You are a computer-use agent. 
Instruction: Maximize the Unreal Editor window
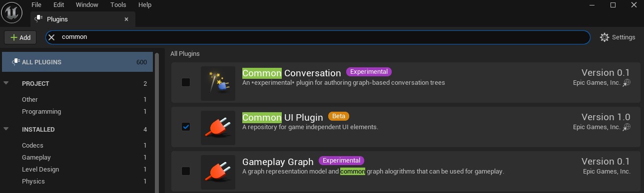coord(613,5)
